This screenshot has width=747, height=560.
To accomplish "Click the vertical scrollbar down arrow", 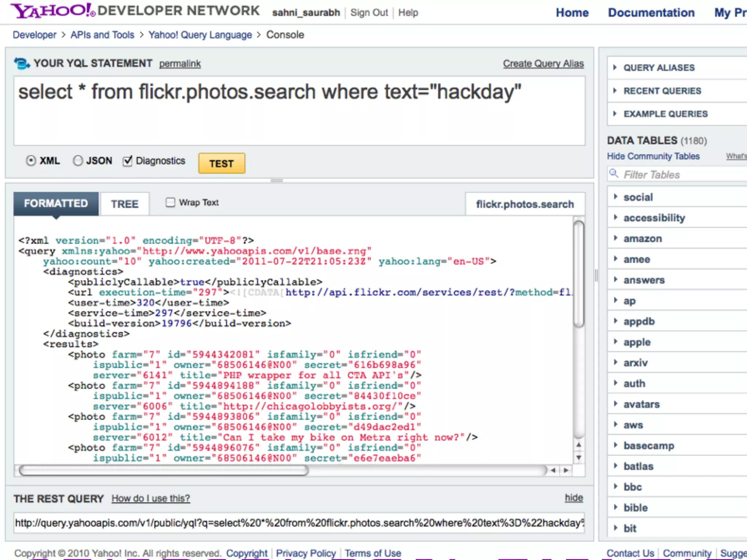I will (x=578, y=458).
